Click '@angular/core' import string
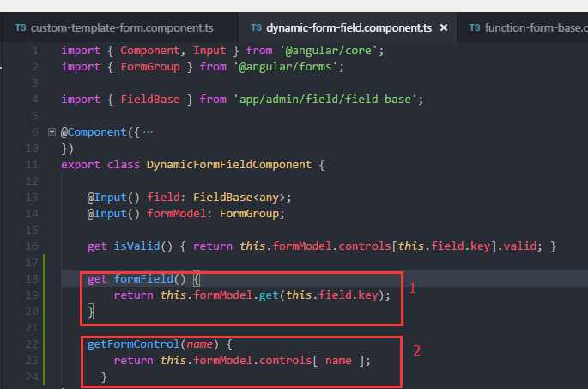 pyautogui.click(x=328, y=51)
